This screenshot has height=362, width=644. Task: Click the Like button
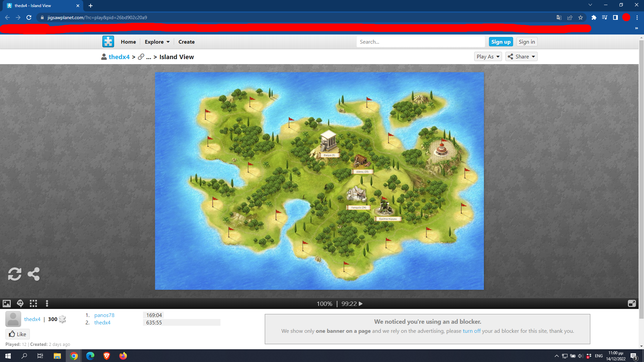coord(17,334)
